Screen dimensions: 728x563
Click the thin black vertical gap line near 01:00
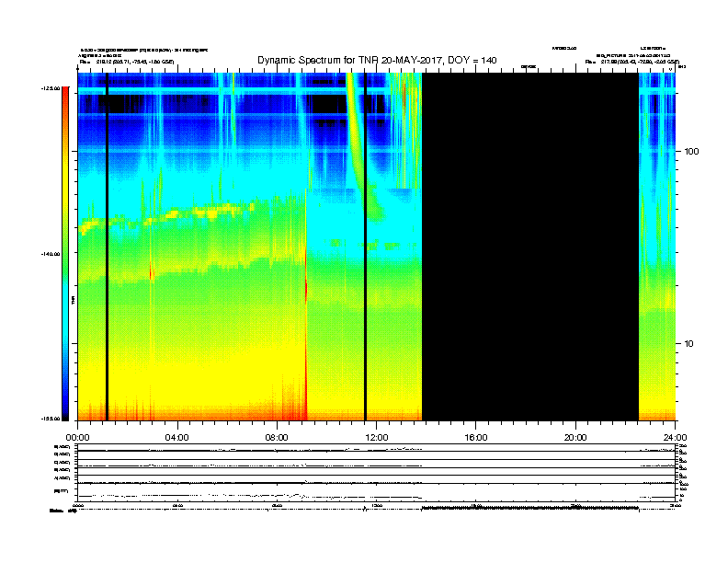coord(107,247)
